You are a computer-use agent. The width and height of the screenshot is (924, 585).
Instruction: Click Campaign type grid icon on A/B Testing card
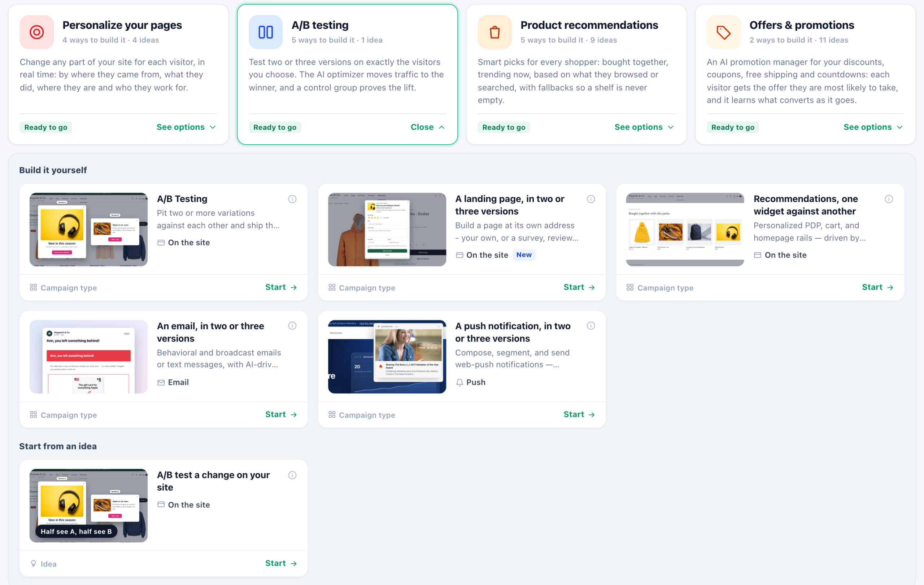pos(33,287)
